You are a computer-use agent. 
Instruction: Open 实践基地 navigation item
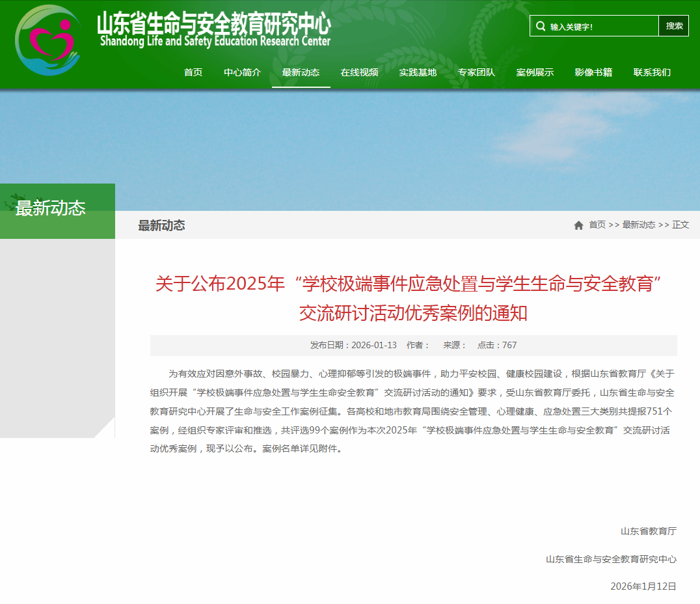click(x=418, y=72)
